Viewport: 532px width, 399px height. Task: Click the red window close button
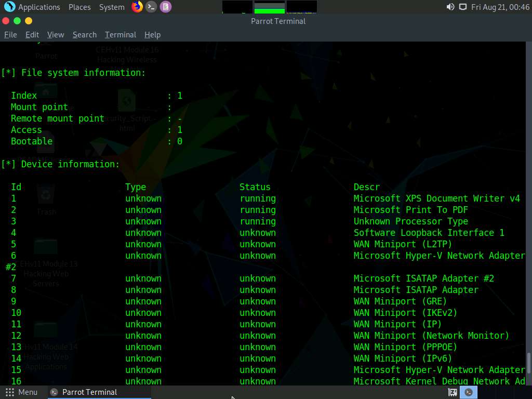click(x=6, y=21)
